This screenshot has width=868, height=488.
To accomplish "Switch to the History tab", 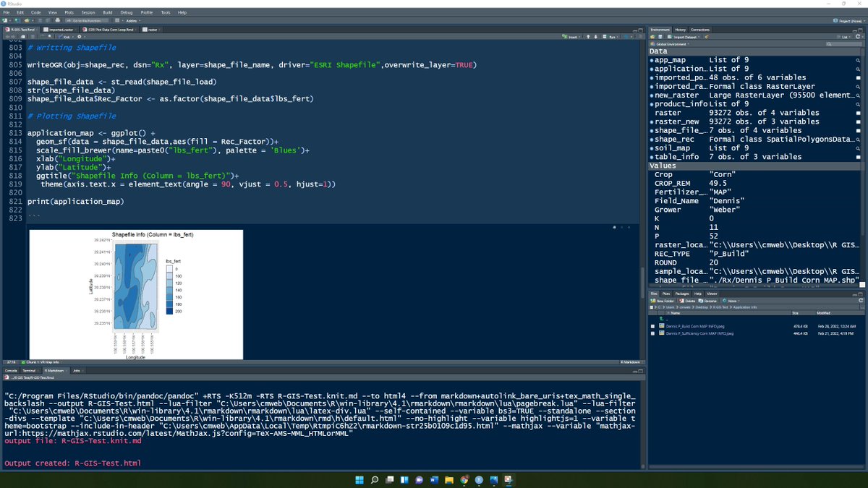I will pos(681,30).
